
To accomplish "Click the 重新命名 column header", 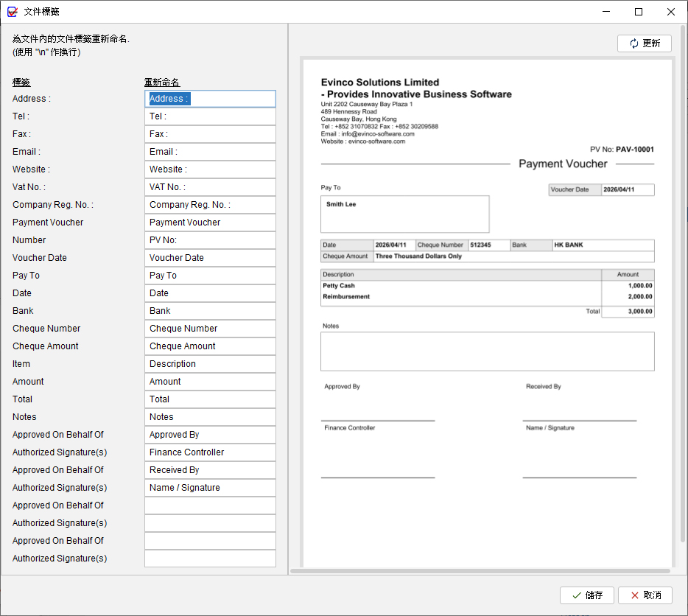I will [x=162, y=83].
